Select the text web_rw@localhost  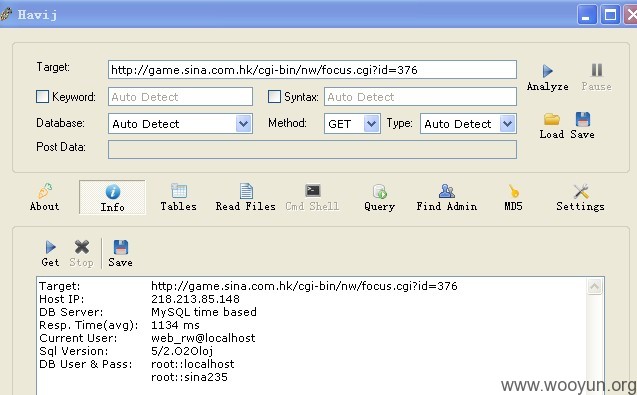[x=203, y=338]
